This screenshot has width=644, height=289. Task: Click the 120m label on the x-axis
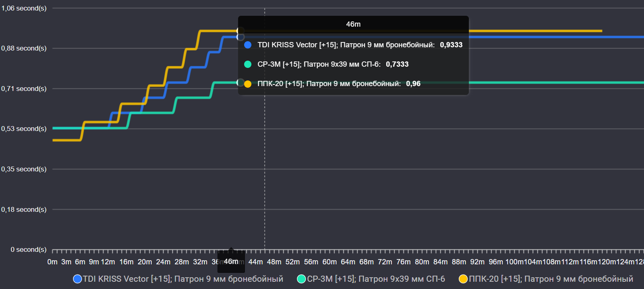point(607,262)
